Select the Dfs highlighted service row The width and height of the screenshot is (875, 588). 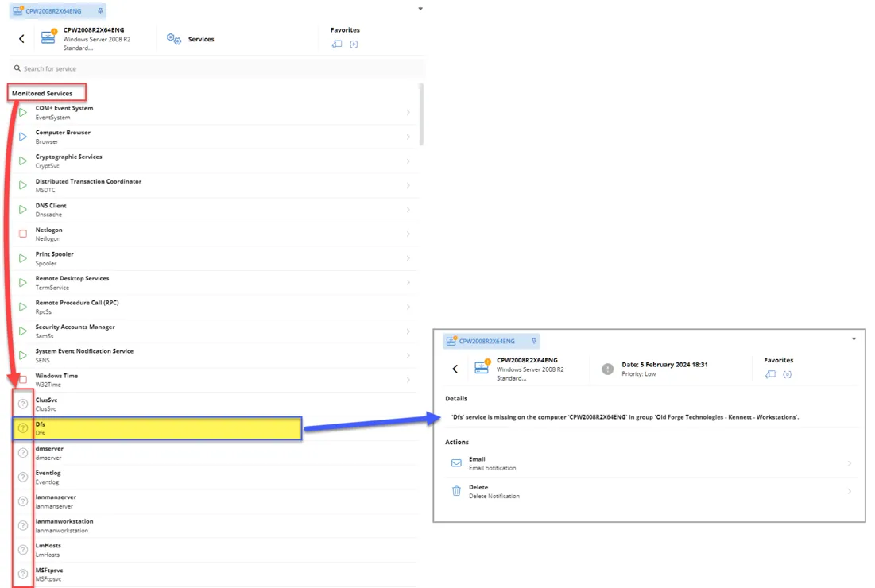[159, 428]
